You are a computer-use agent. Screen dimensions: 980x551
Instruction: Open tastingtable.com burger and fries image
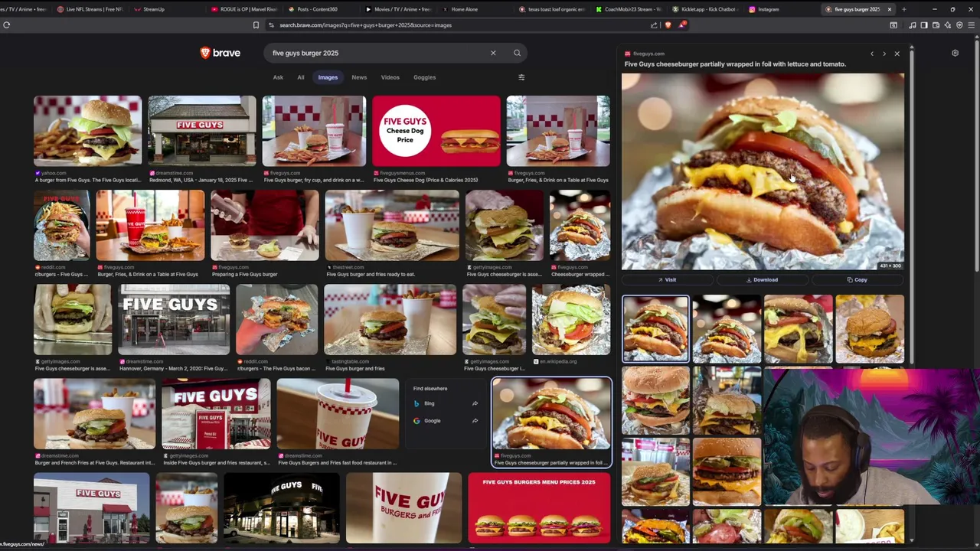(x=390, y=320)
